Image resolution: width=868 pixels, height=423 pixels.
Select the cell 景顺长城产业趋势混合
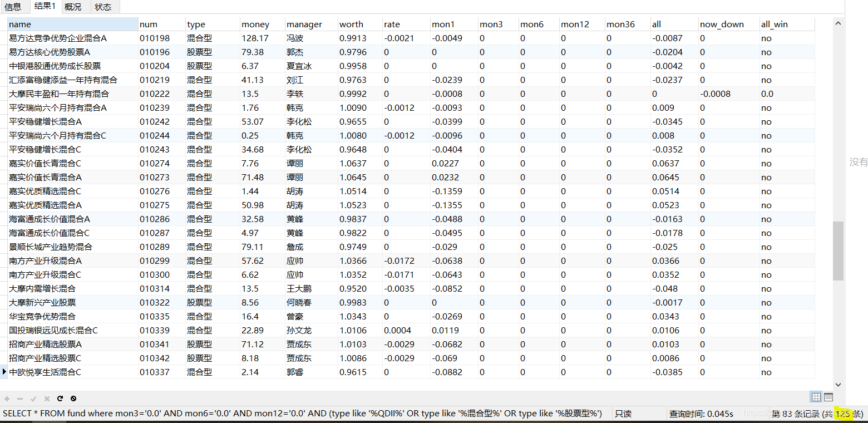pyautogui.click(x=72, y=247)
